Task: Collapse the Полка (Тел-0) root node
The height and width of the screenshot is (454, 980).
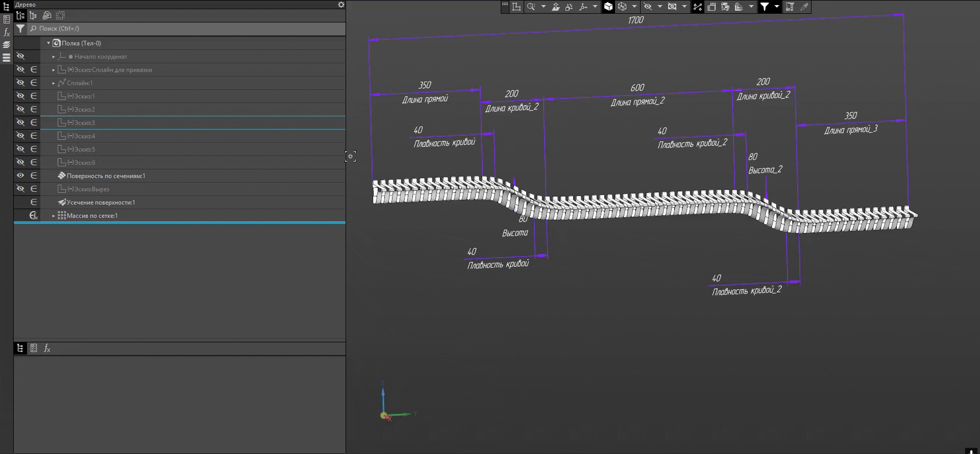Action: tap(48, 43)
